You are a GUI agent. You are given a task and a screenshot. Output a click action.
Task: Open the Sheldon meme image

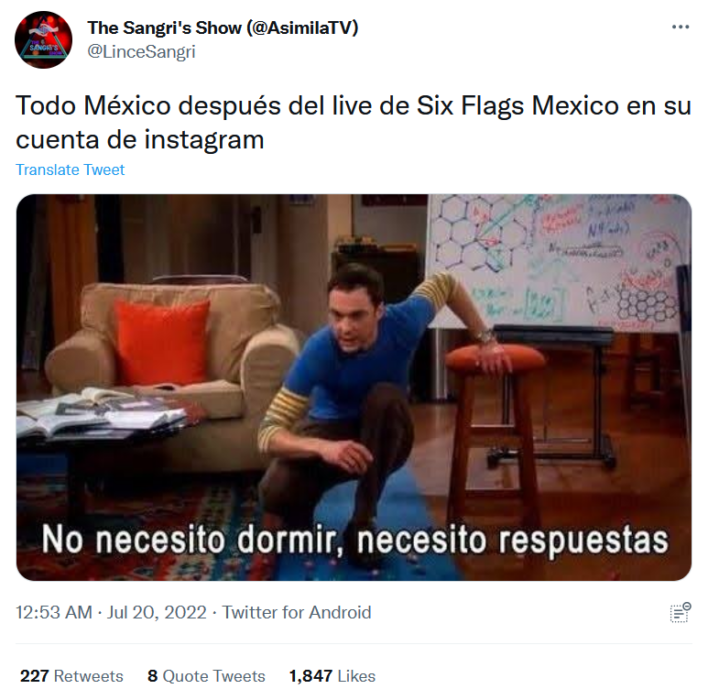click(x=354, y=387)
